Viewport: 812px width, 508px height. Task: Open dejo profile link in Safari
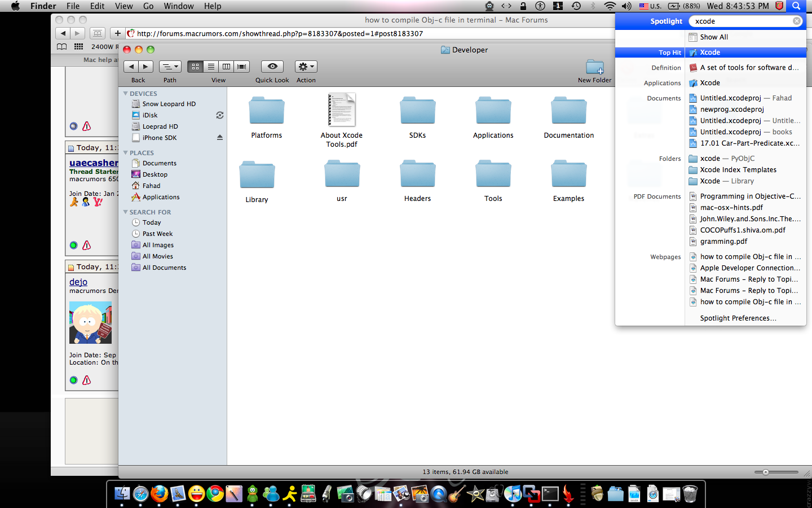(x=78, y=282)
